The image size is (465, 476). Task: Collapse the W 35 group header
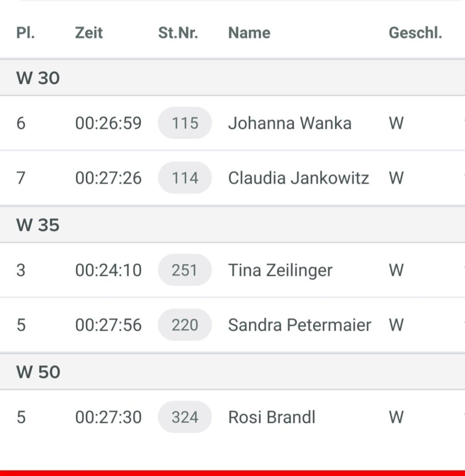point(38,225)
